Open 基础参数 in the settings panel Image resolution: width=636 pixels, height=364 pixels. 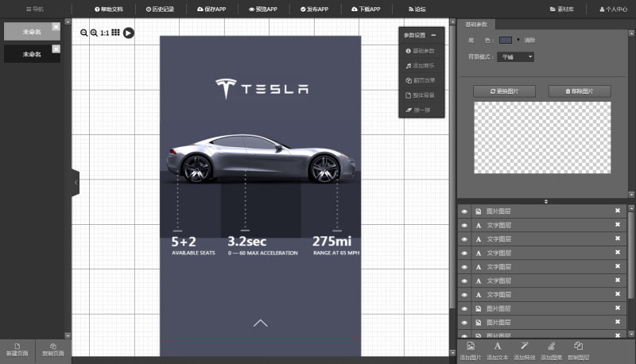click(x=421, y=51)
